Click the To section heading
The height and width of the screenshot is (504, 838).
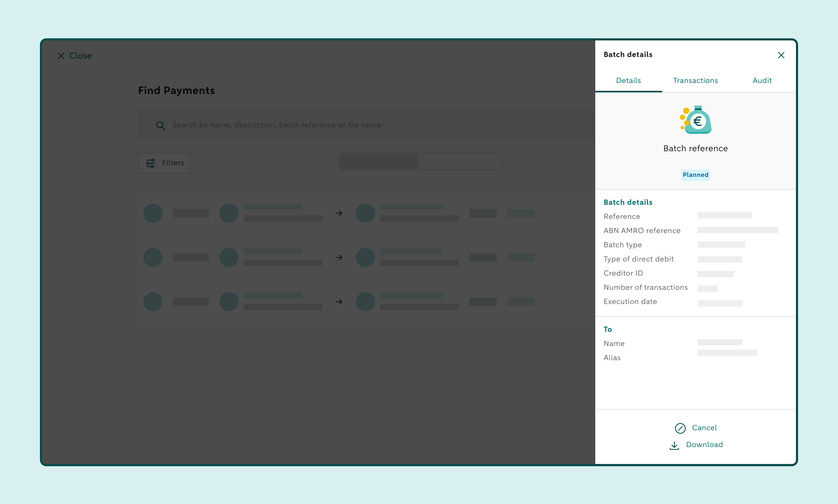[x=608, y=329]
